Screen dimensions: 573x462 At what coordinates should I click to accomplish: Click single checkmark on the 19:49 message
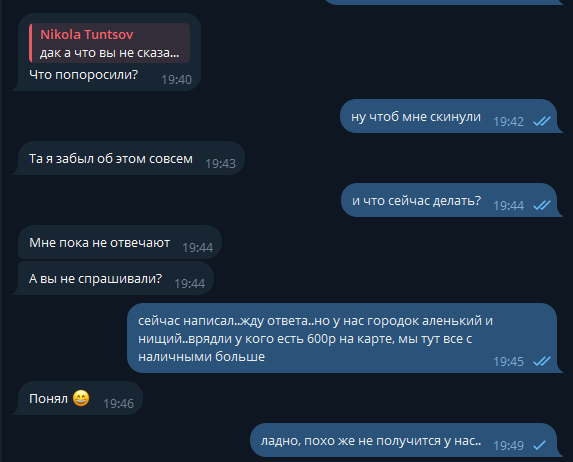coord(539,445)
